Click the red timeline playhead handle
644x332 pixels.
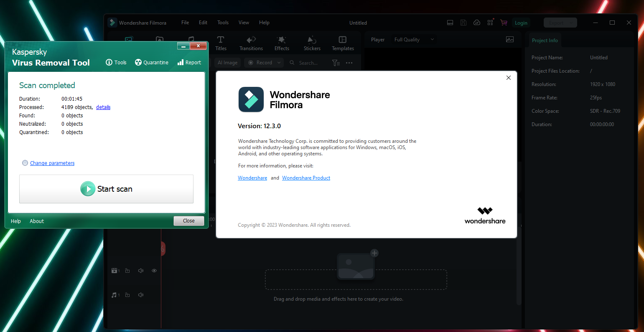[x=163, y=249]
